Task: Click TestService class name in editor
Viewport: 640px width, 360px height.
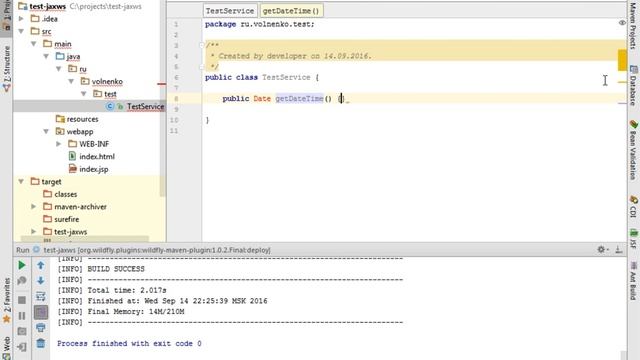Action: pos(286,78)
